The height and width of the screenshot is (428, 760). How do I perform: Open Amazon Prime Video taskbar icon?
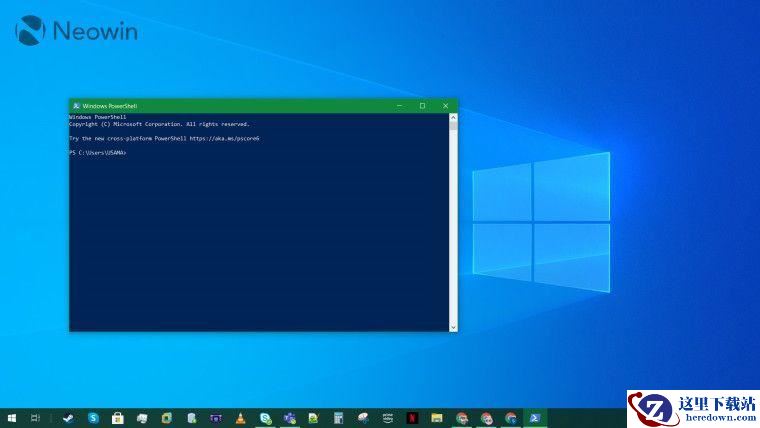click(388, 418)
